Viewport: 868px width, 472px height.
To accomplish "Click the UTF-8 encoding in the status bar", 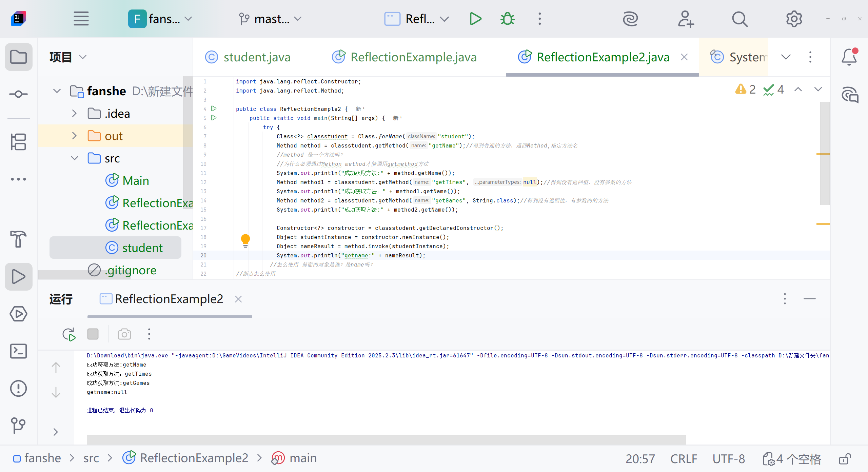I will tap(728, 459).
